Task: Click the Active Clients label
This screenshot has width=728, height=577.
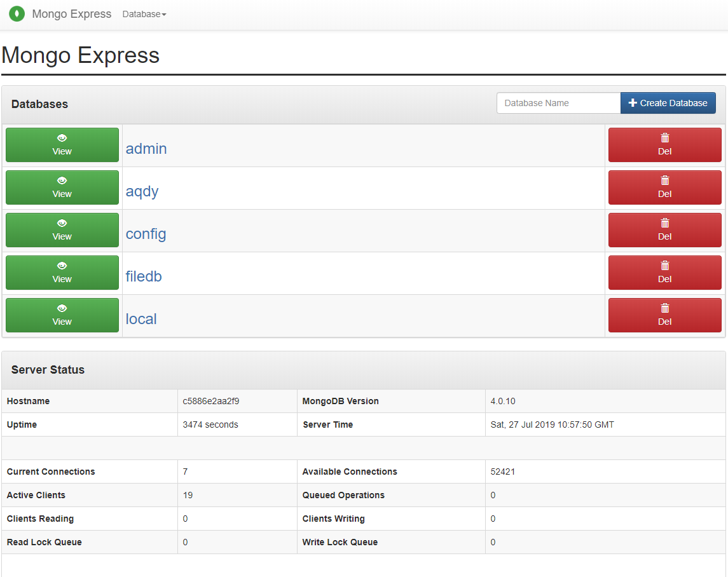Action: click(36, 495)
